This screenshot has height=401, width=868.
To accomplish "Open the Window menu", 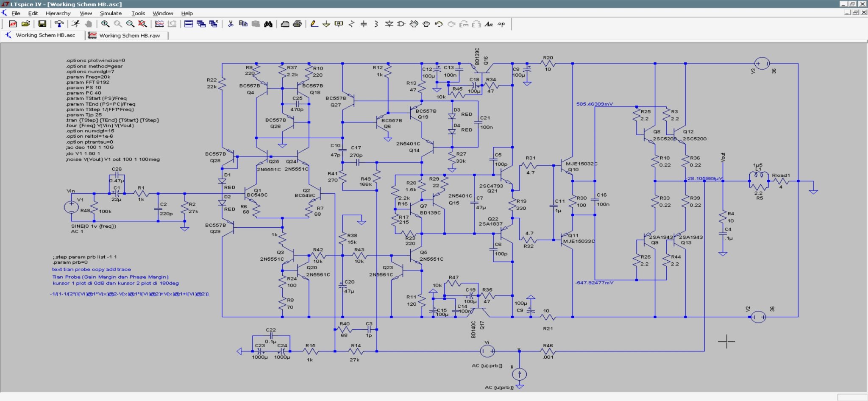I will point(163,13).
